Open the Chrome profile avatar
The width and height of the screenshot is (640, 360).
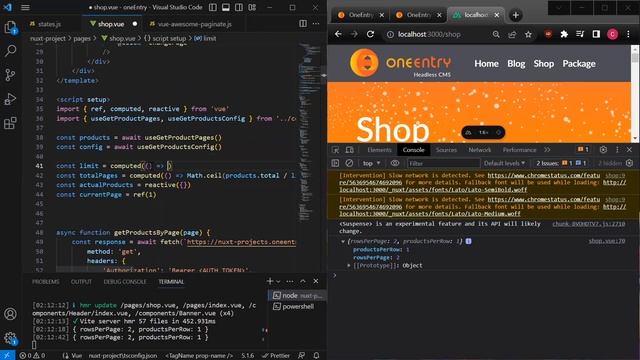(x=612, y=34)
